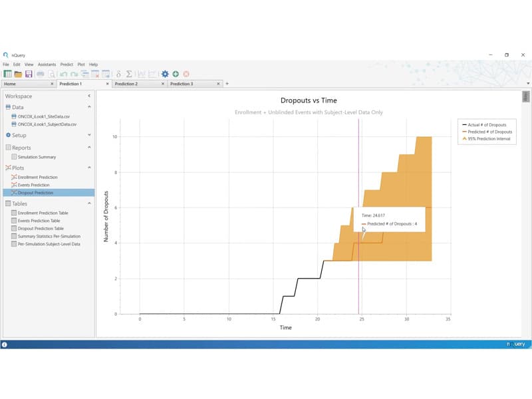Collapse the Plots section chevron
Screen dimensions: 532x399
pyautogui.click(x=89, y=168)
